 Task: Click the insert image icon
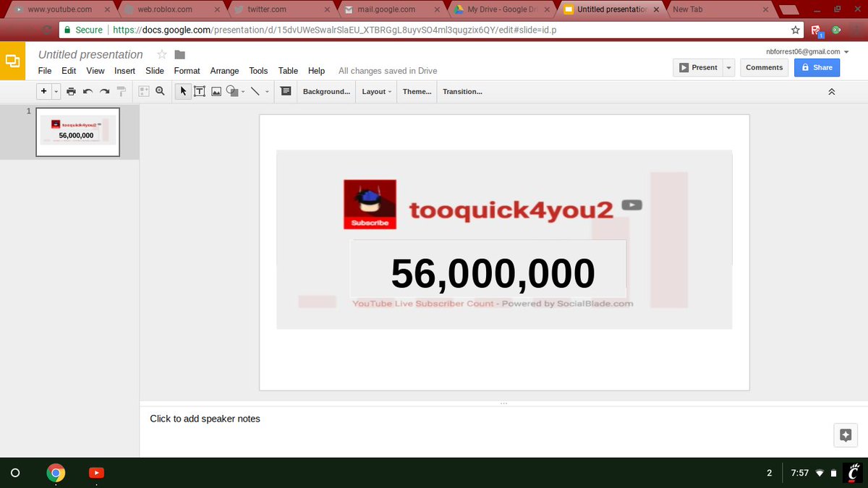pyautogui.click(x=216, y=92)
